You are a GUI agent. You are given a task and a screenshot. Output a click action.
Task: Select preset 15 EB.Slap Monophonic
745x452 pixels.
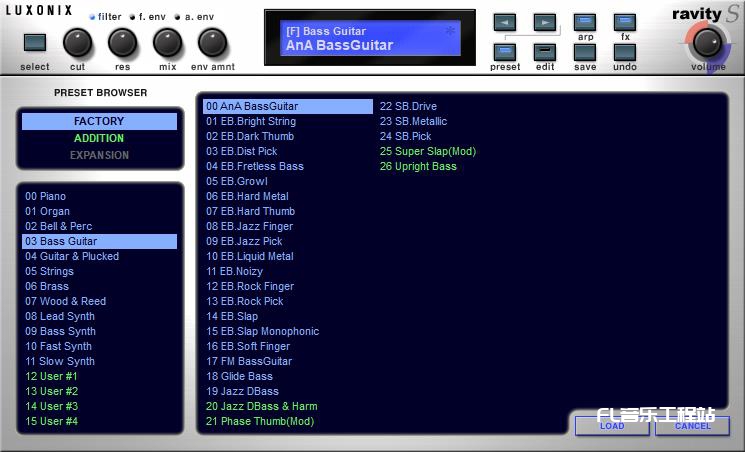pyautogui.click(x=288, y=331)
